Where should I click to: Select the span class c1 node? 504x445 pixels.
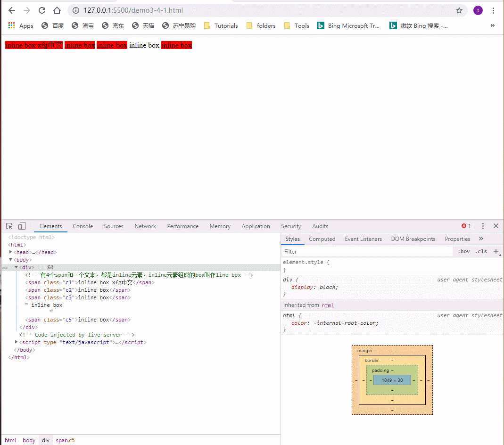(x=90, y=283)
